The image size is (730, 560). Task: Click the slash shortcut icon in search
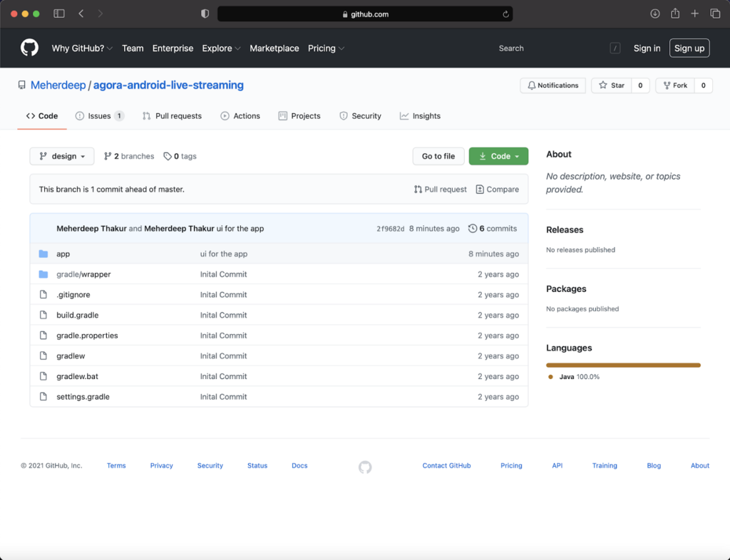[615, 48]
